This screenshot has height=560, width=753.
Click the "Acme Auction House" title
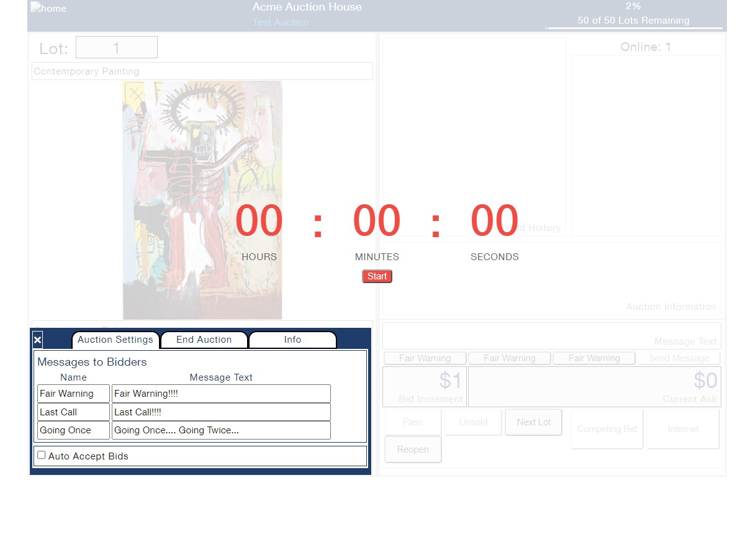point(307,7)
